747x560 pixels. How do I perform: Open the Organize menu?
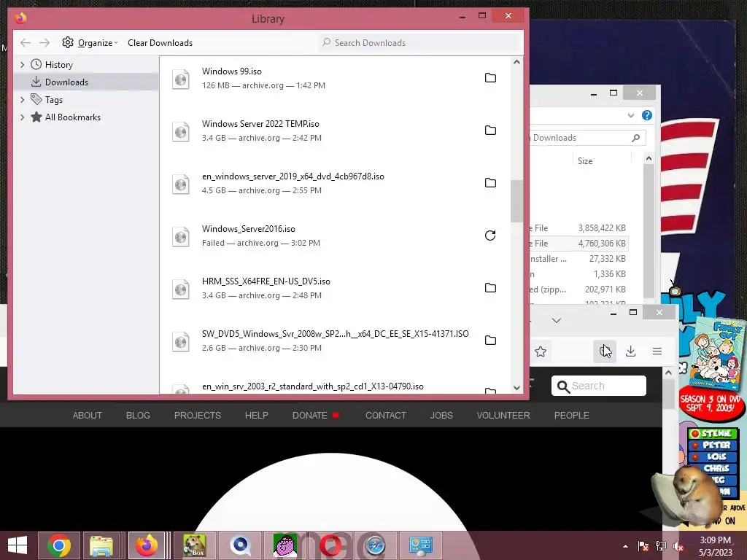point(90,43)
